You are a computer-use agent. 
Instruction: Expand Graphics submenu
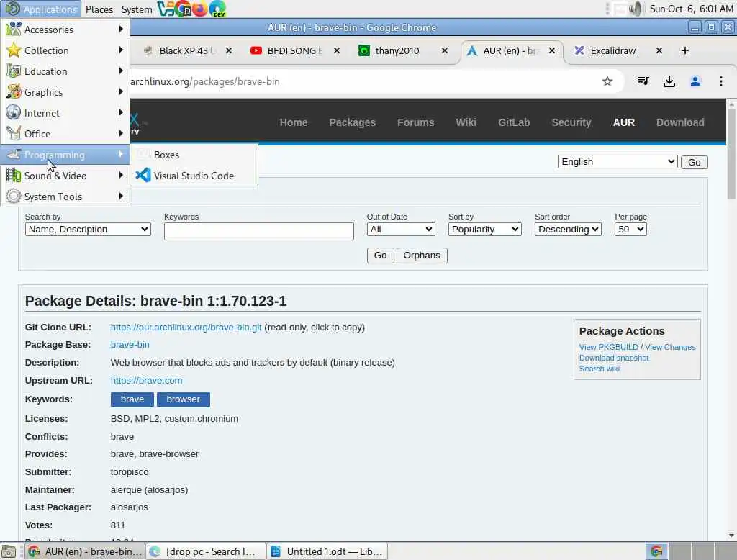pyautogui.click(x=65, y=92)
